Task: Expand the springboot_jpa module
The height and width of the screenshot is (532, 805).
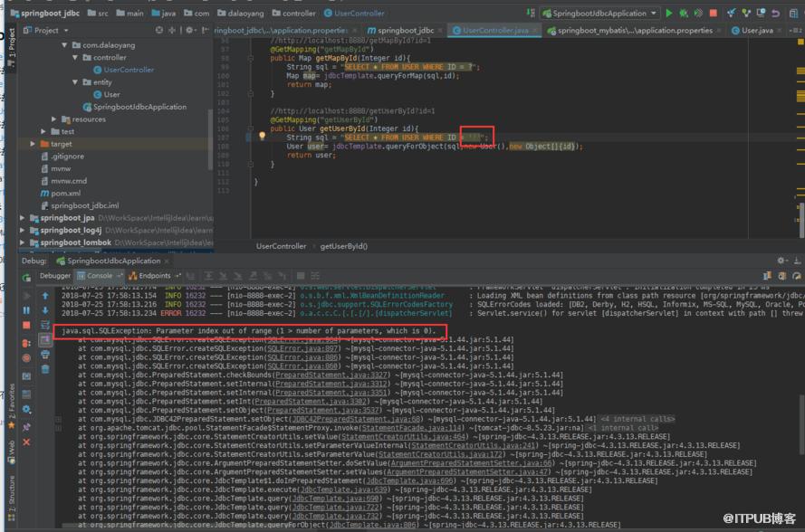Action: (22, 218)
